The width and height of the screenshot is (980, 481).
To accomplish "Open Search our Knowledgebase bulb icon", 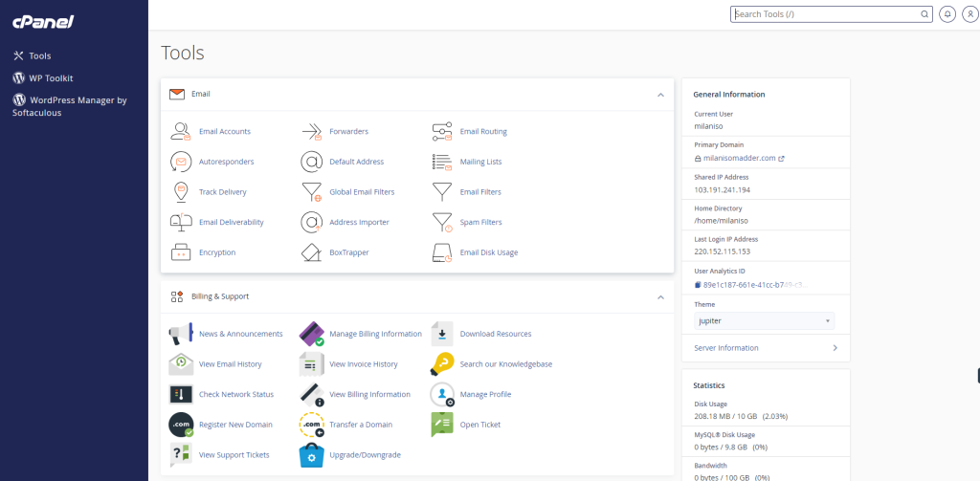I will click(x=442, y=364).
